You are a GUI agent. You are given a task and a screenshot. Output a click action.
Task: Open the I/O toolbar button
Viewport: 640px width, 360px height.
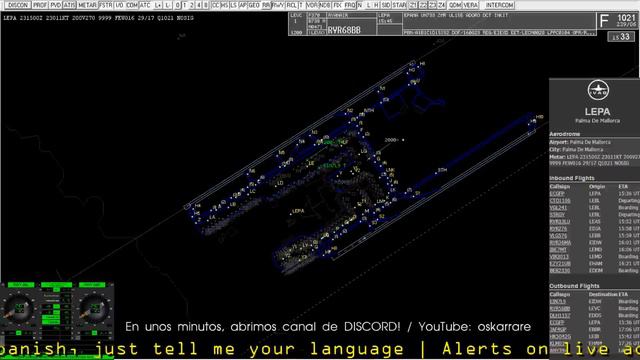tap(119, 5)
